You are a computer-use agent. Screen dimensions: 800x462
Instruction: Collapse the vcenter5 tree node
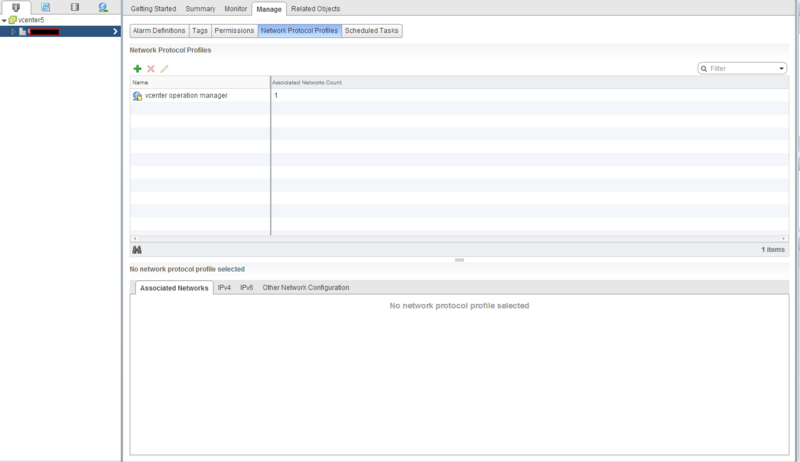(4, 19)
